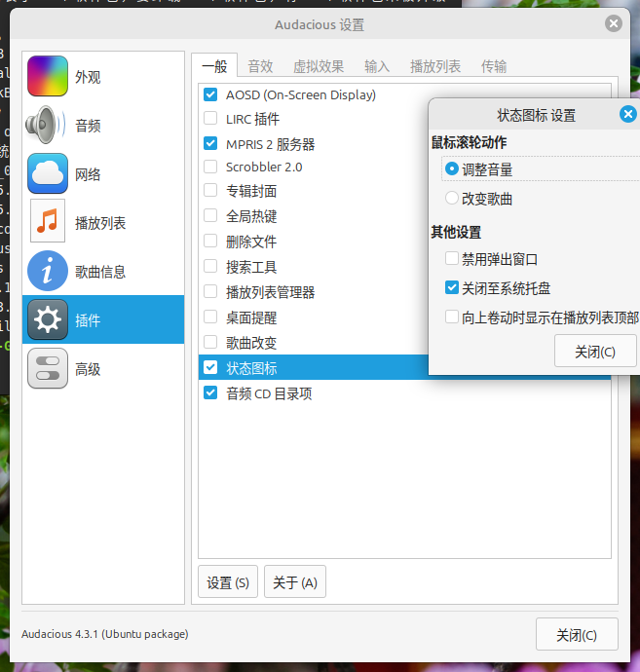Select the 外观 label in the sidebar
The image size is (640, 672).
point(88,77)
